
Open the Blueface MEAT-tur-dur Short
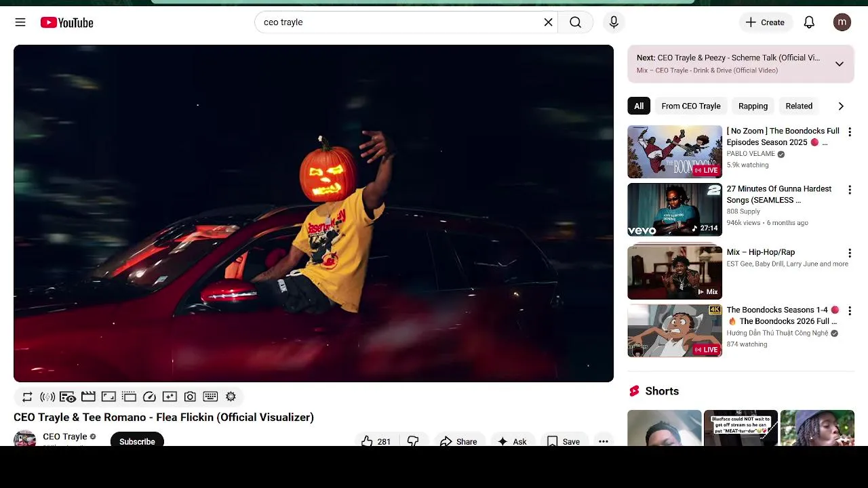[741, 428]
